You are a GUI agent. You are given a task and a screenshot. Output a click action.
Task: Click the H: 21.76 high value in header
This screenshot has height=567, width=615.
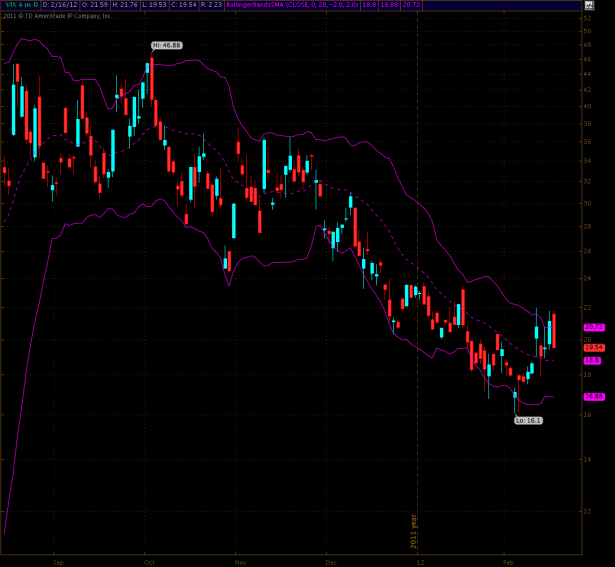coord(125,5)
